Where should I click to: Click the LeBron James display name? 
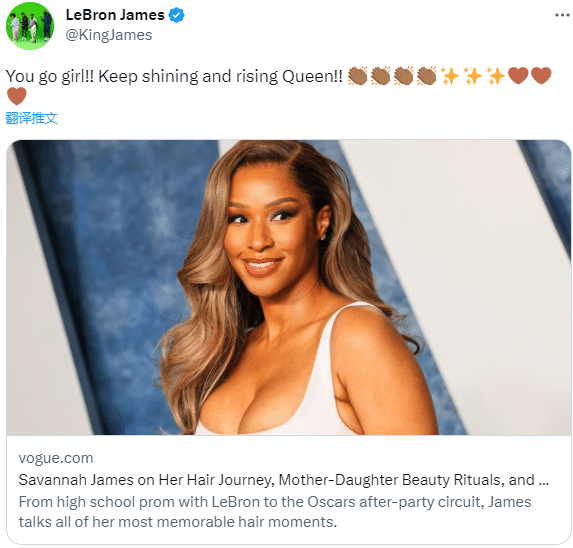click(x=115, y=15)
